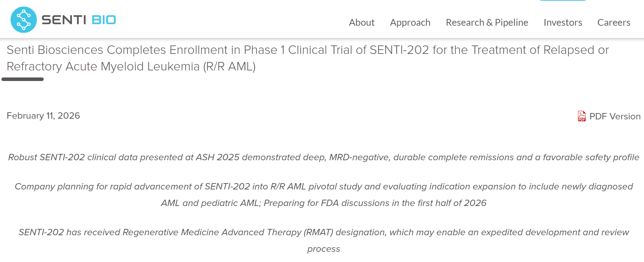The height and width of the screenshot is (262, 644).
Task: Click the headline line starting with Refractory
Action: (131, 67)
